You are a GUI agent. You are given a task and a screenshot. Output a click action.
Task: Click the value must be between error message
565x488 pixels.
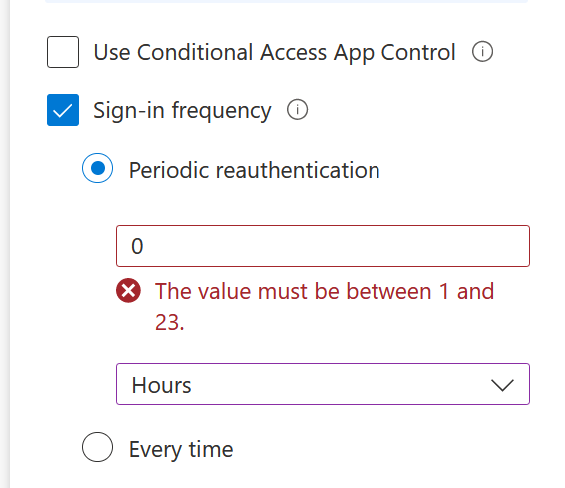click(324, 306)
